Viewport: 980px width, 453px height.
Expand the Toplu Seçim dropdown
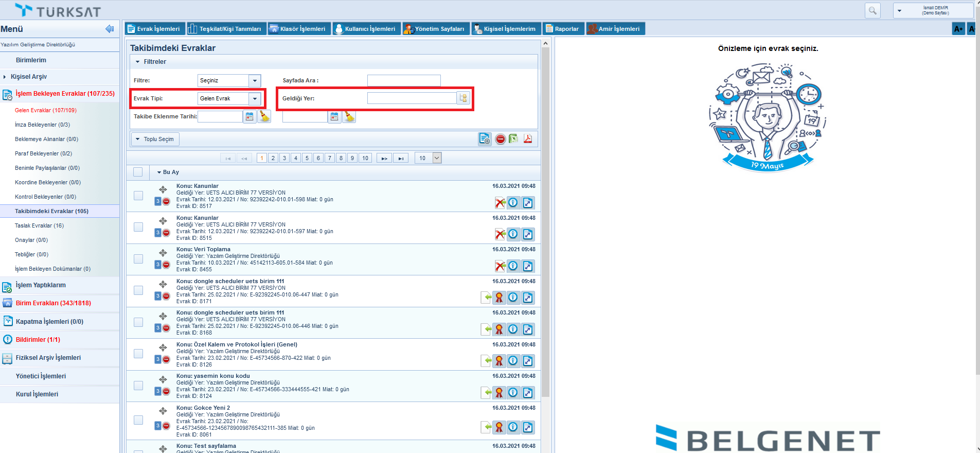(155, 139)
